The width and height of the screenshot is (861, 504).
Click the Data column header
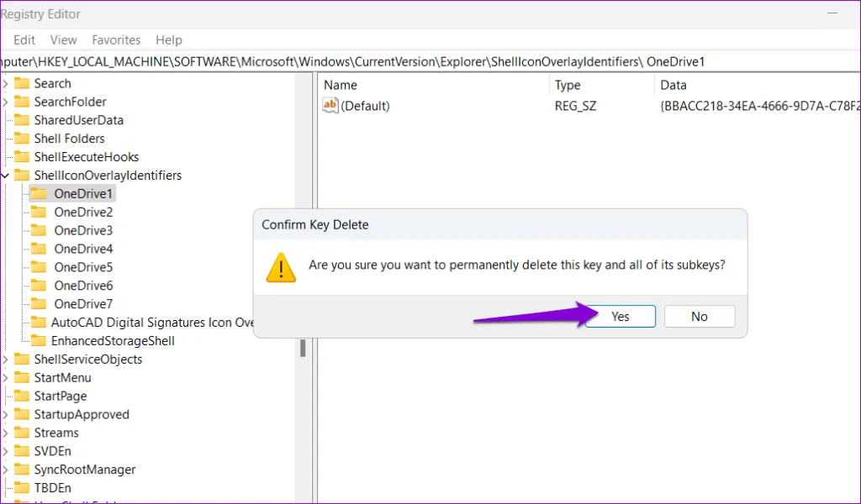pos(673,85)
